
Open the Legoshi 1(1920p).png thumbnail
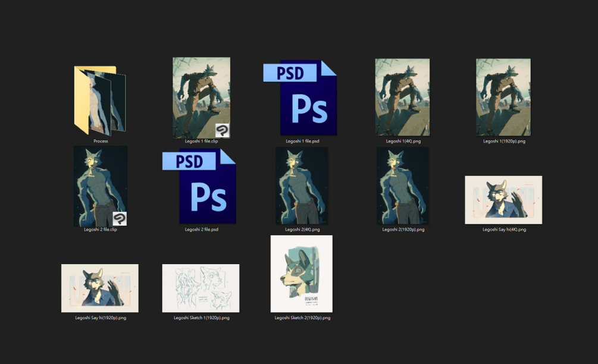tap(503, 97)
